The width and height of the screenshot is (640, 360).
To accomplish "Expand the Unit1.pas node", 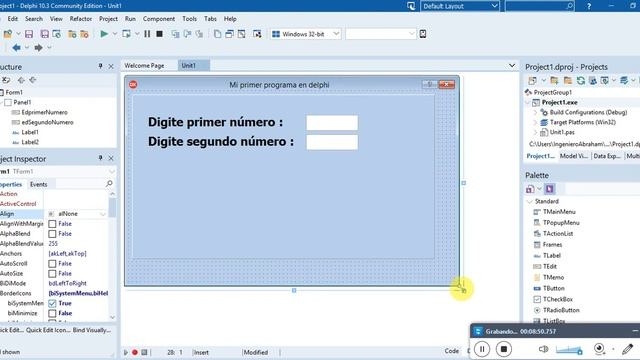I will coord(535,132).
